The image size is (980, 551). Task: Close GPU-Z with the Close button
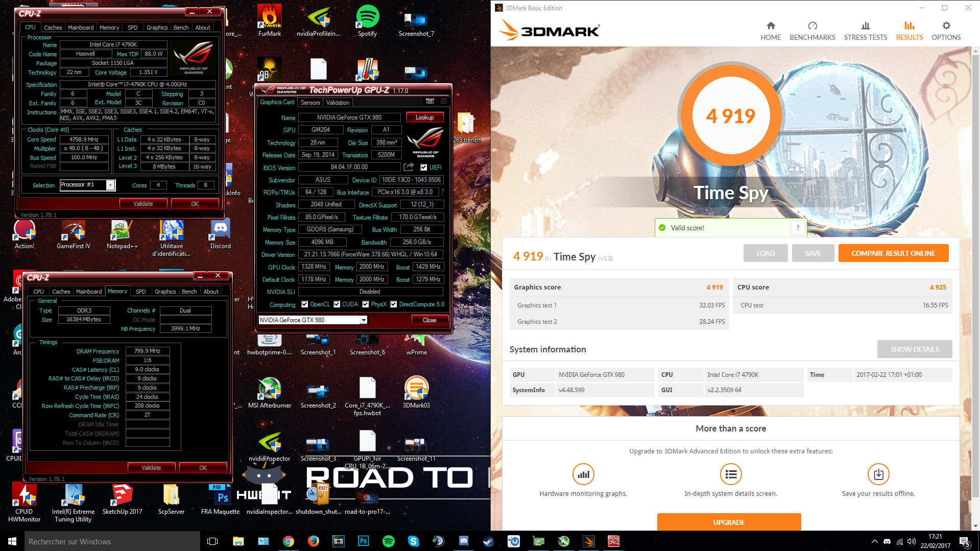pos(429,320)
